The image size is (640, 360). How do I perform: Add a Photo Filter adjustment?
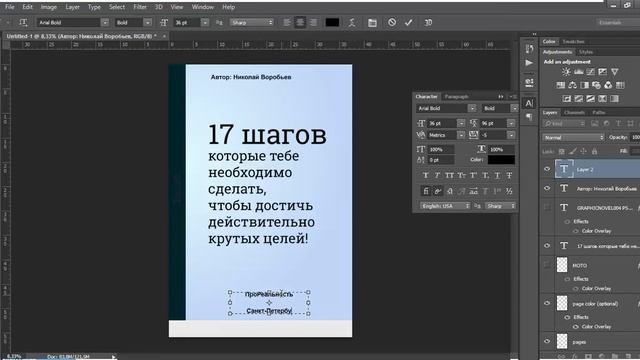pos(596,85)
